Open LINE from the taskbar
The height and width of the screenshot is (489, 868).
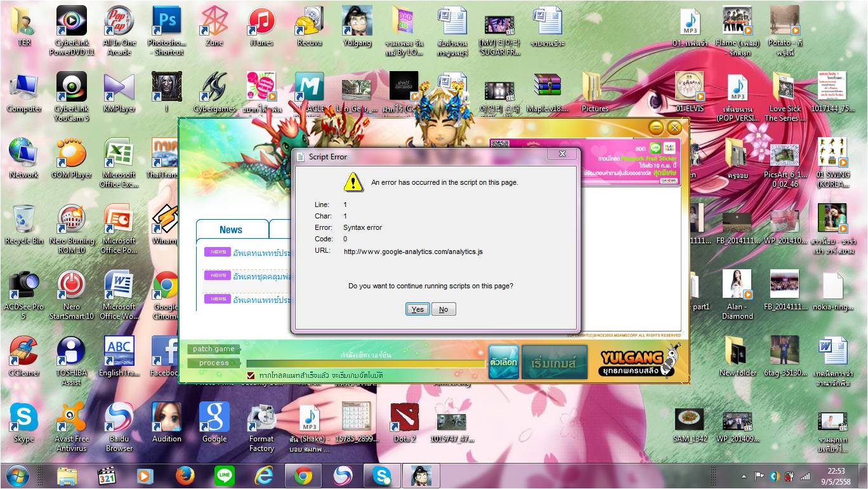(225, 476)
